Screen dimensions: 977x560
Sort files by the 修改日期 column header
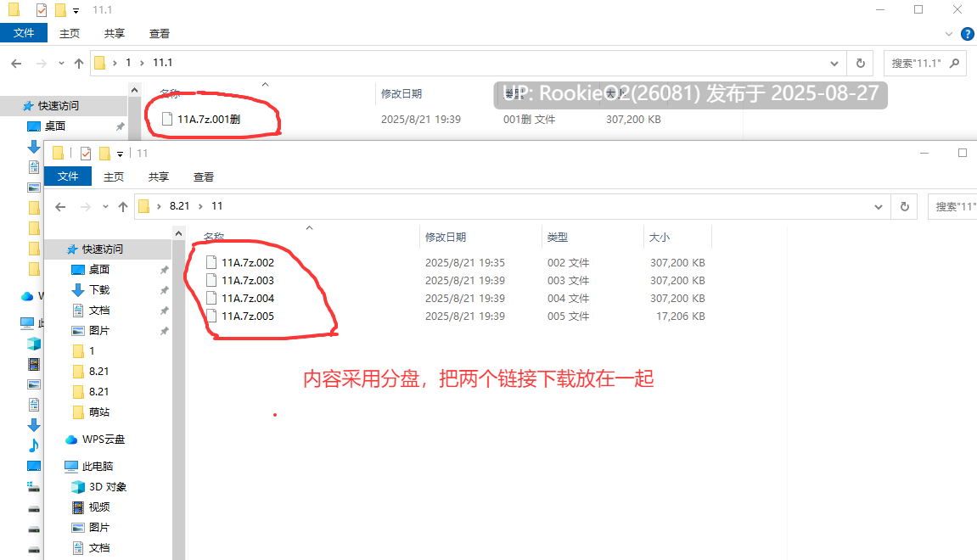click(445, 238)
